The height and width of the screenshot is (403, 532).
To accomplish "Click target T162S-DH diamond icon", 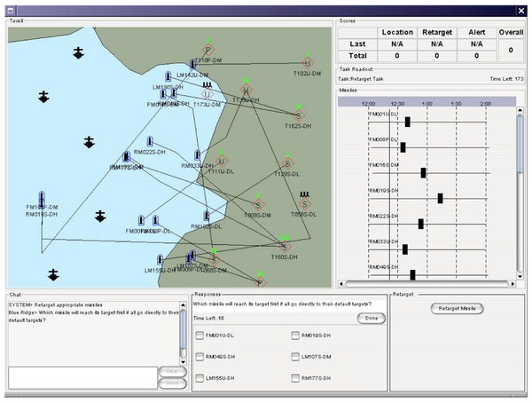I will (298, 115).
